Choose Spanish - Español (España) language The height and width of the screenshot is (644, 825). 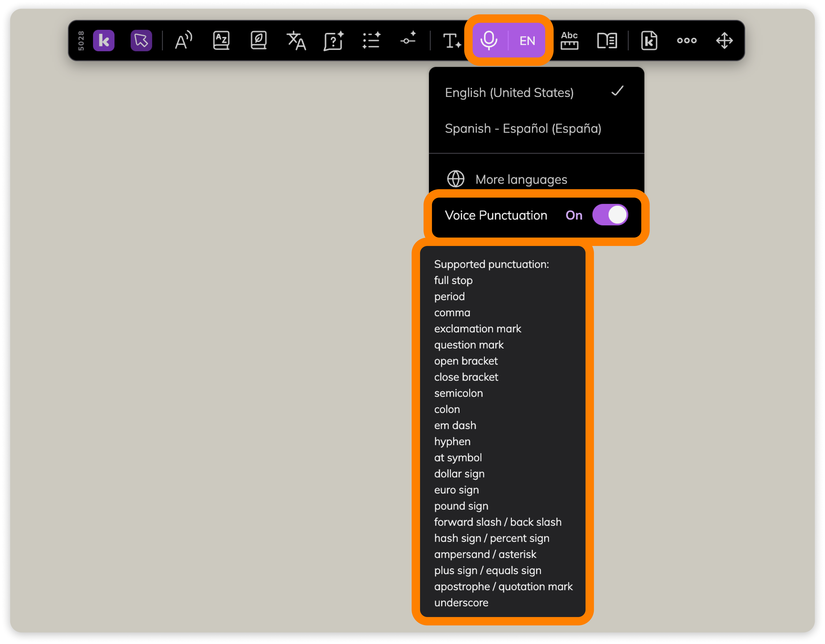click(536, 128)
